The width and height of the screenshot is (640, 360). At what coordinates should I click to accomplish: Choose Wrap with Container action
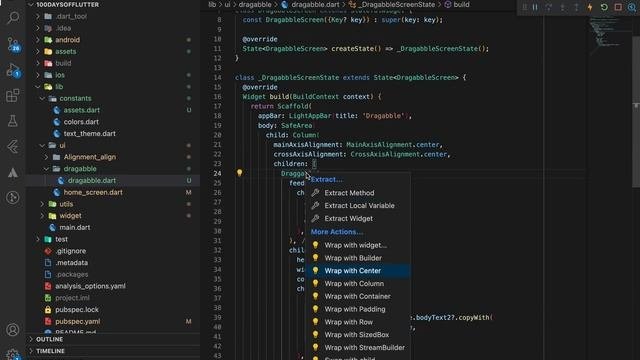pyautogui.click(x=357, y=296)
